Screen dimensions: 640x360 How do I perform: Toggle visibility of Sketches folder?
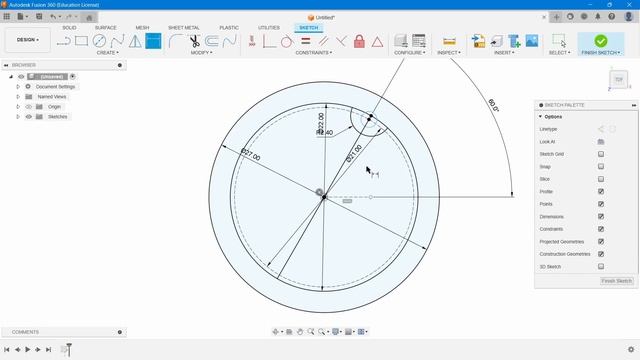tap(29, 117)
